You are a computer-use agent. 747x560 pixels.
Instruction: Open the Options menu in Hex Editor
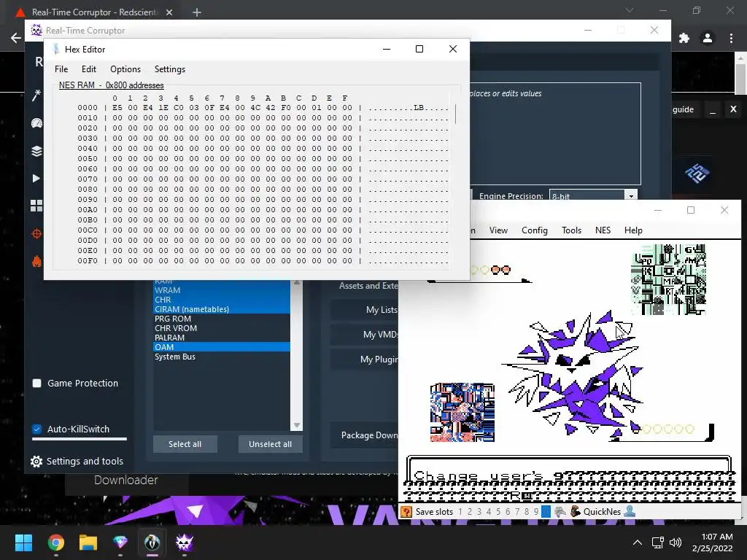[125, 69]
